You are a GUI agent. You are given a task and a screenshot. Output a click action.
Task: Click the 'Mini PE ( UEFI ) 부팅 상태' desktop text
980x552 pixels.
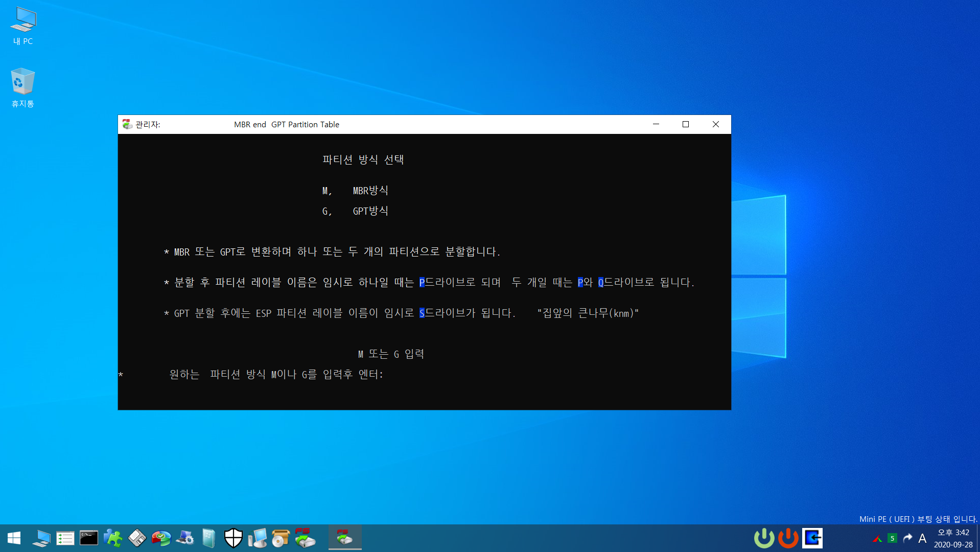(918, 519)
